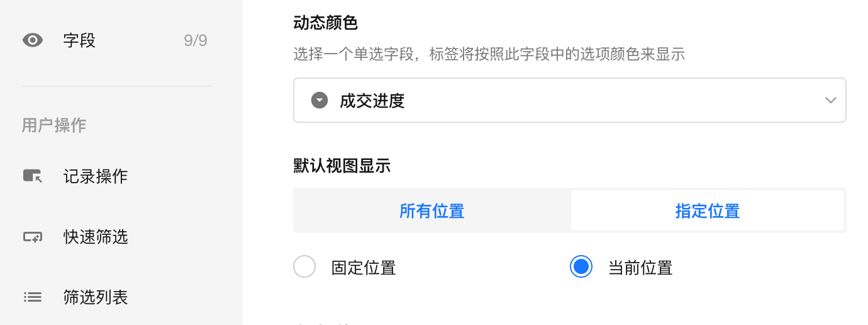Image resolution: width=868 pixels, height=325 pixels.
Task: Click the 当前位置 option label
Action: [x=640, y=268]
